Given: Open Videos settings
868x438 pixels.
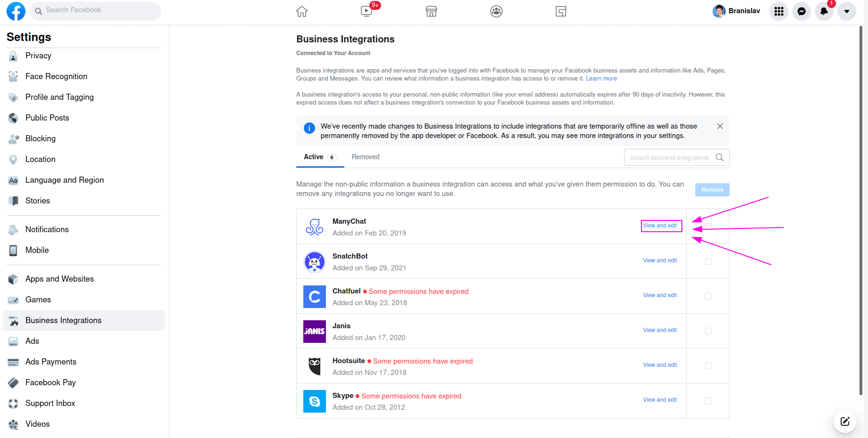Looking at the screenshot, I should pyautogui.click(x=84, y=424).
